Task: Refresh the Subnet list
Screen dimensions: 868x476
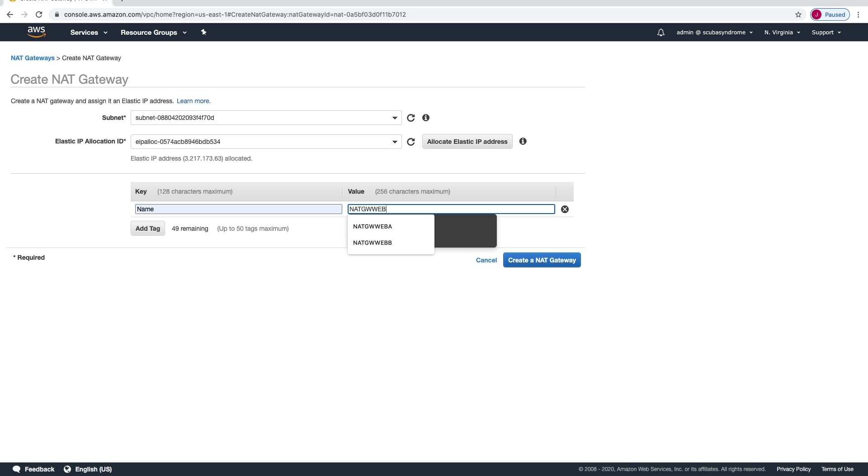Action: coord(410,118)
